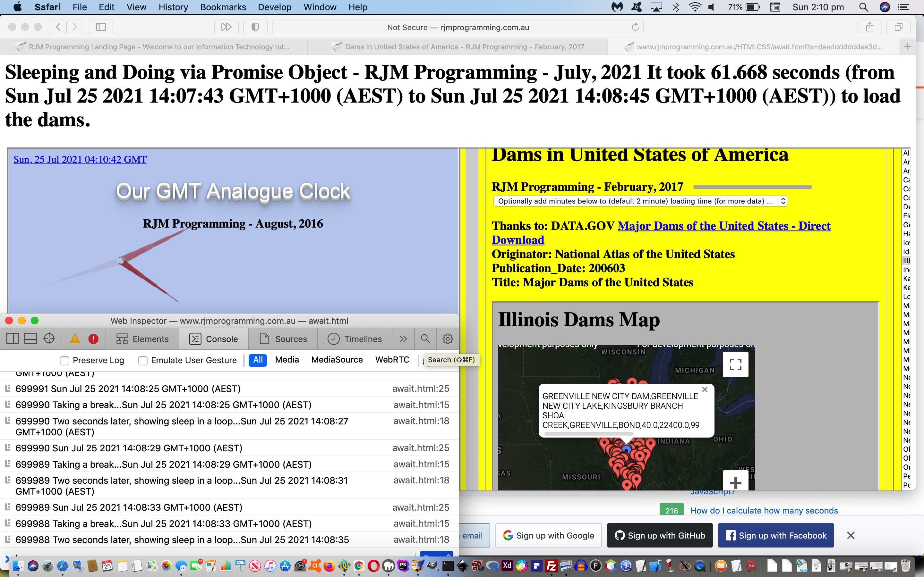Enable the MediaSource filter toggle
The image size is (924, 577).
tap(337, 360)
